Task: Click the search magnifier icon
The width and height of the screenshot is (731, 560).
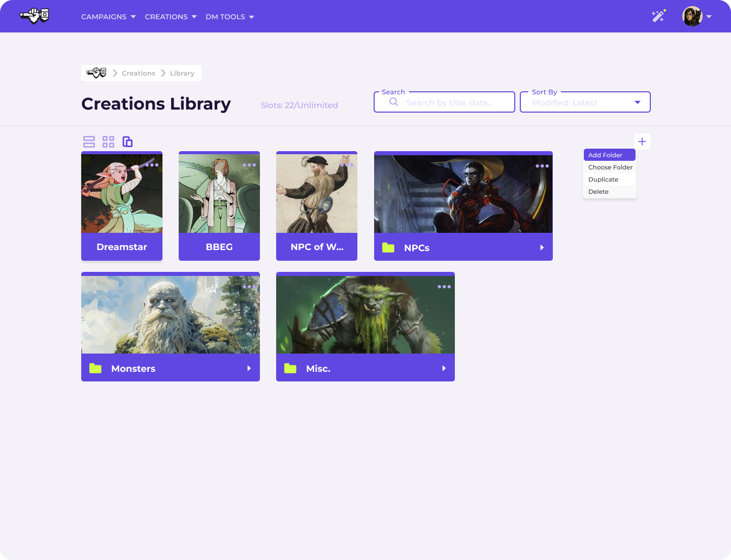Action: point(393,102)
